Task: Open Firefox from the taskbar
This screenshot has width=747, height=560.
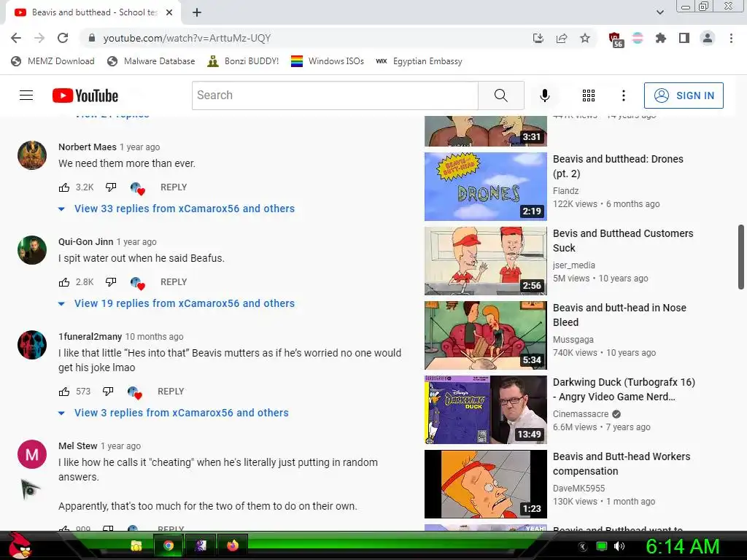Action: pyautogui.click(x=233, y=545)
